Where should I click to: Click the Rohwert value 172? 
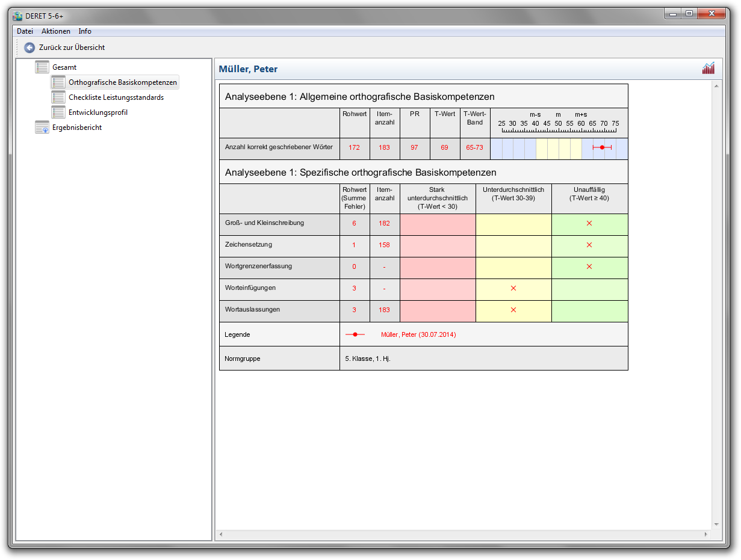[x=354, y=147]
